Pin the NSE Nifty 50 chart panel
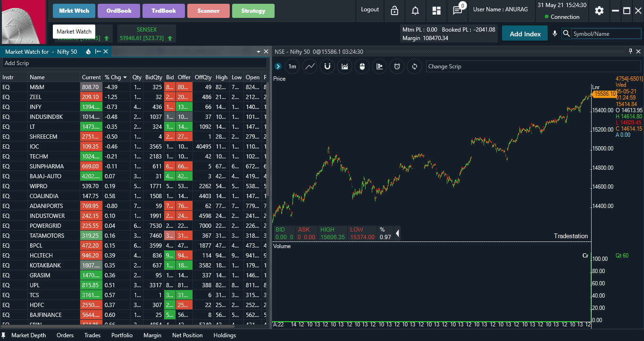The width and height of the screenshot is (644, 341). coord(630,51)
